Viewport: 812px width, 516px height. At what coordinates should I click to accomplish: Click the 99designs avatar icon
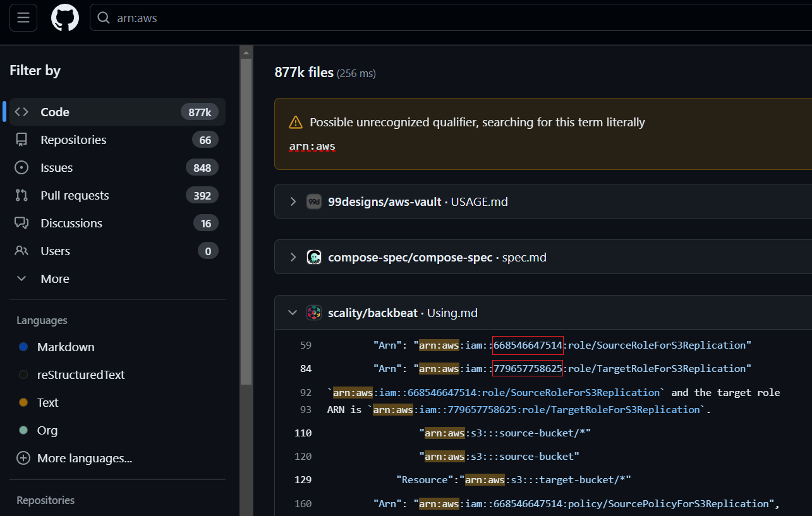(314, 201)
